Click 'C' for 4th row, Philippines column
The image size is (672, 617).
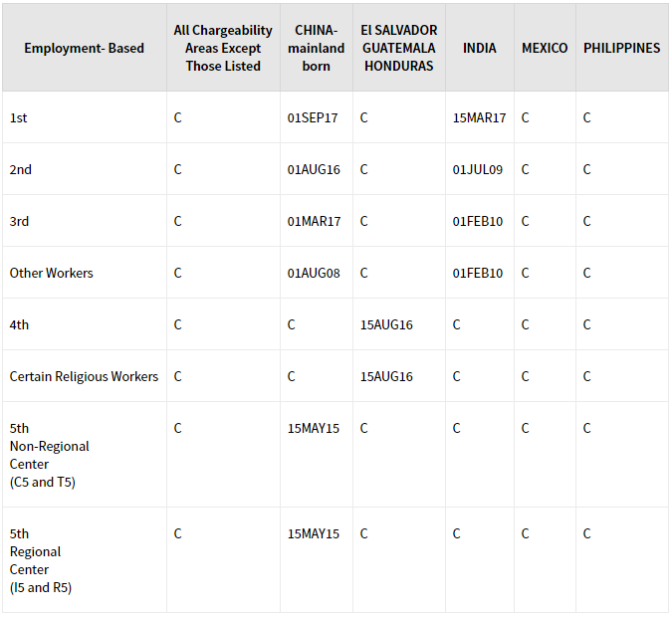click(587, 324)
